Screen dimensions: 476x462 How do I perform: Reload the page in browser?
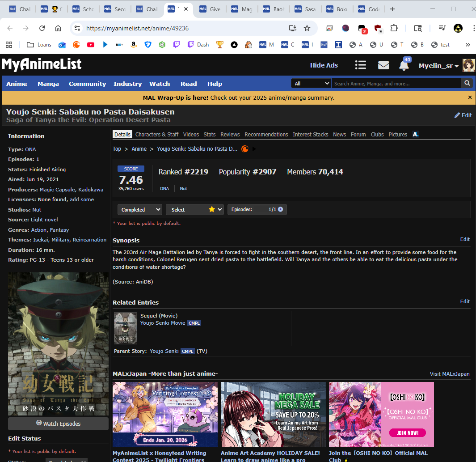[x=42, y=28]
